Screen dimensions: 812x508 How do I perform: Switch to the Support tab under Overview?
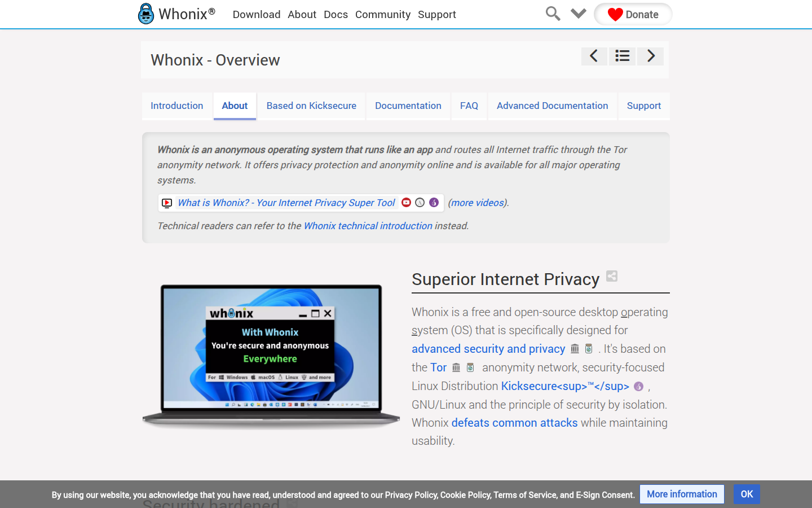coord(644,106)
